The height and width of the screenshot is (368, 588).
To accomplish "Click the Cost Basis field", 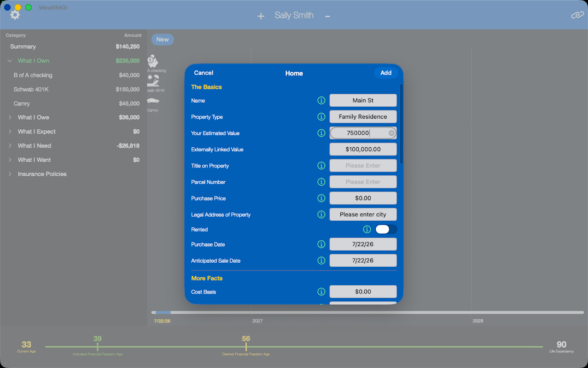I will point(363,292).
